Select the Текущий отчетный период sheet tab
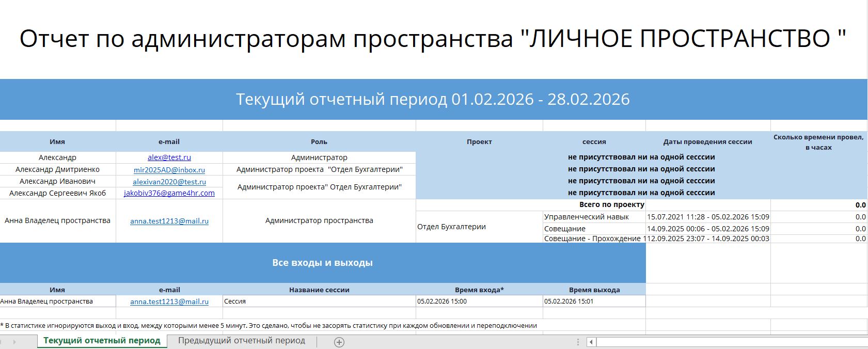 click(x=102, y=341)
